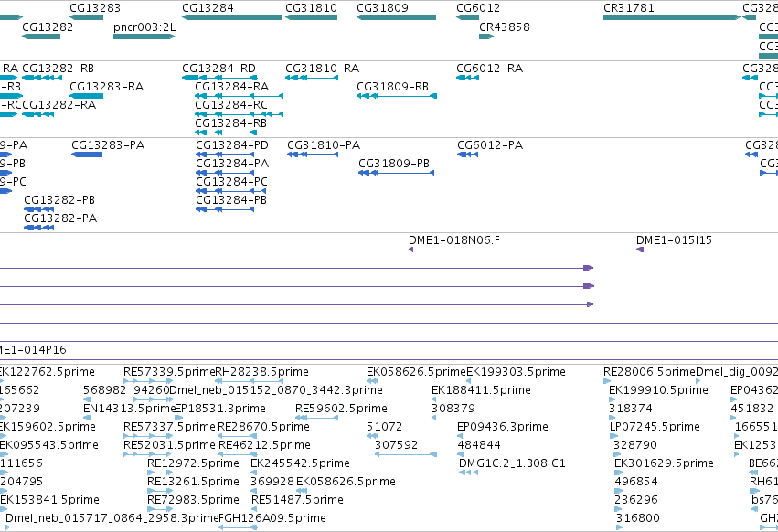The height and width of the screenshot is (532, 778).
Task: Select the 568982 feature label
Action: click(x=105, y=390)
